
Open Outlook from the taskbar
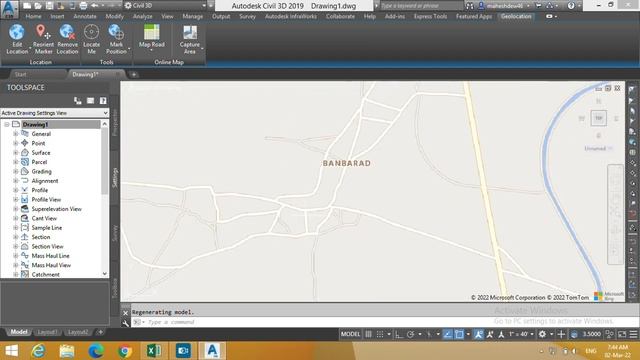[183, 351]
